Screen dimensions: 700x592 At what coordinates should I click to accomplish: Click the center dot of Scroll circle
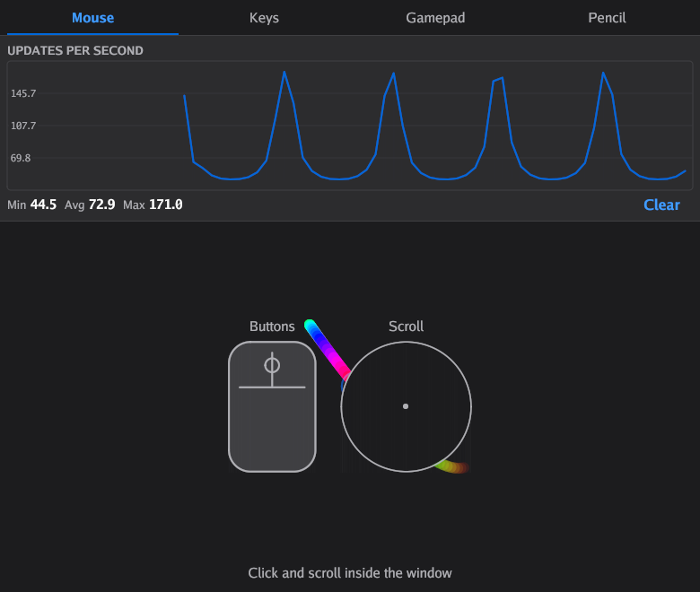(x=406, y=406)
